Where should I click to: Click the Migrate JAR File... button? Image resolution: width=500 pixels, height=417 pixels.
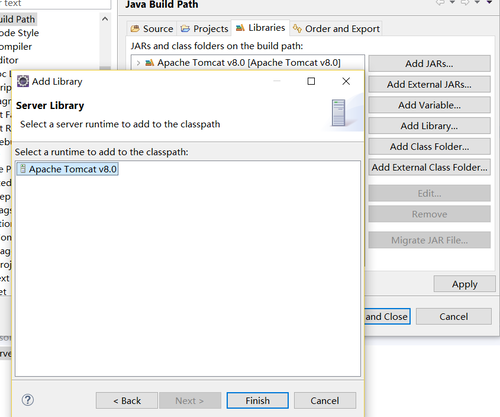click(429, 240)
